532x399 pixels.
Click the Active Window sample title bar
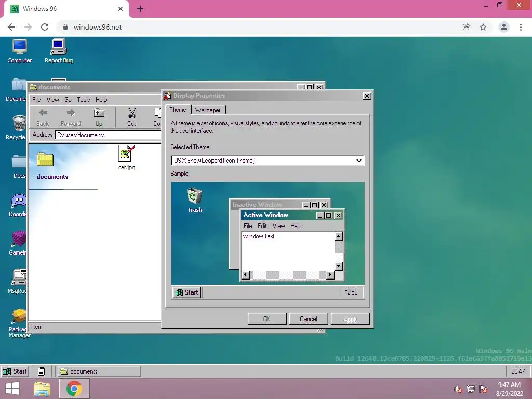pyautogui.click(x=279, y=215)
